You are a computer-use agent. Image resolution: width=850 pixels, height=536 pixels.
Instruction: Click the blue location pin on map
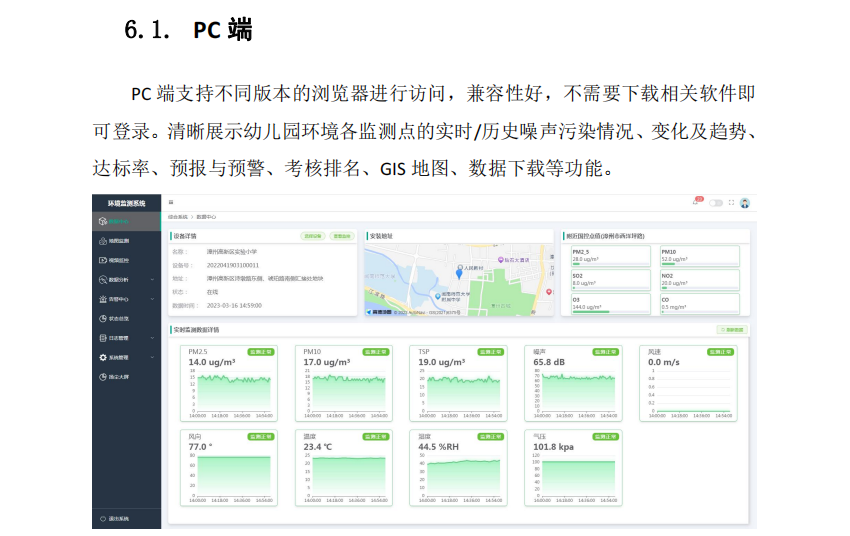tap(459, 273)
